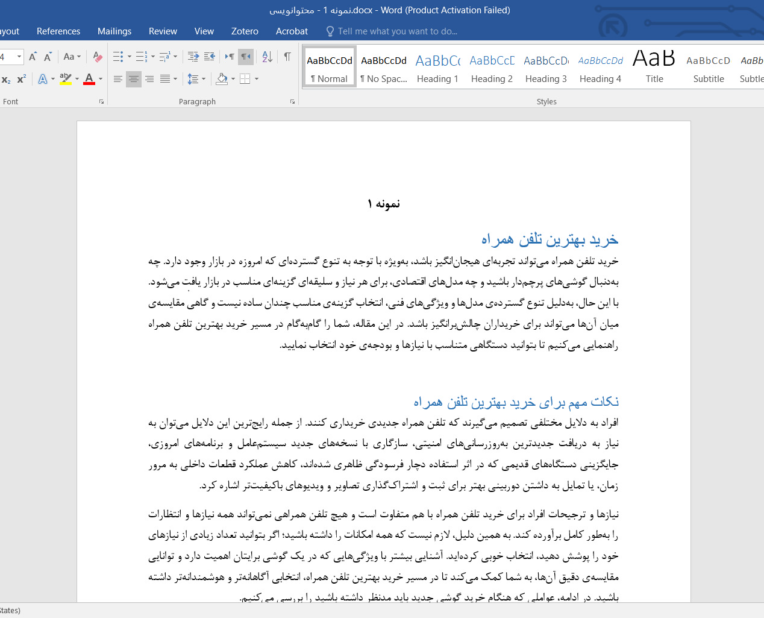The image size is (764, 618).
Task: Open Paragraph dialog launcher
Action: [x=292, y=101]
